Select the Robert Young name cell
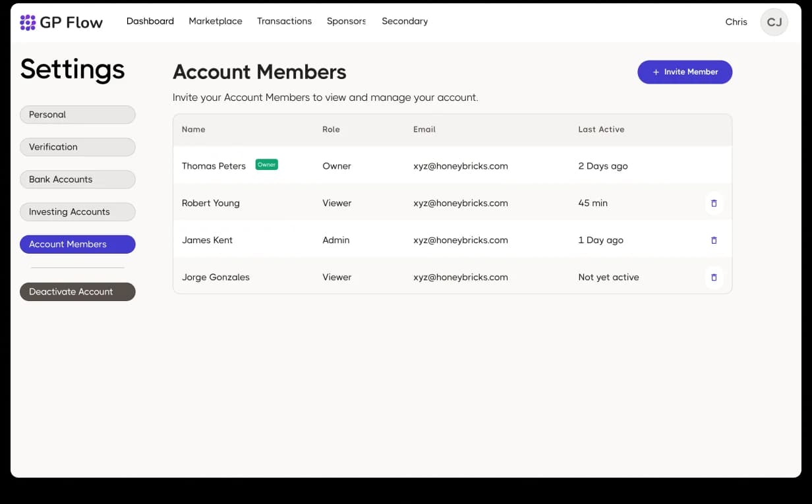Image resolution: width=812 pixels, height=504 pixels. click(211, 203)
